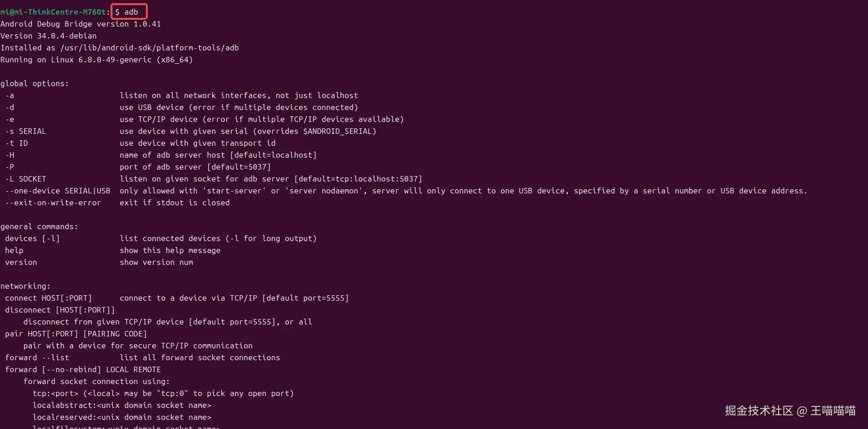Click the "show version num" description
This screenshot has height=429, width=868.
click(x=156, y=262)
